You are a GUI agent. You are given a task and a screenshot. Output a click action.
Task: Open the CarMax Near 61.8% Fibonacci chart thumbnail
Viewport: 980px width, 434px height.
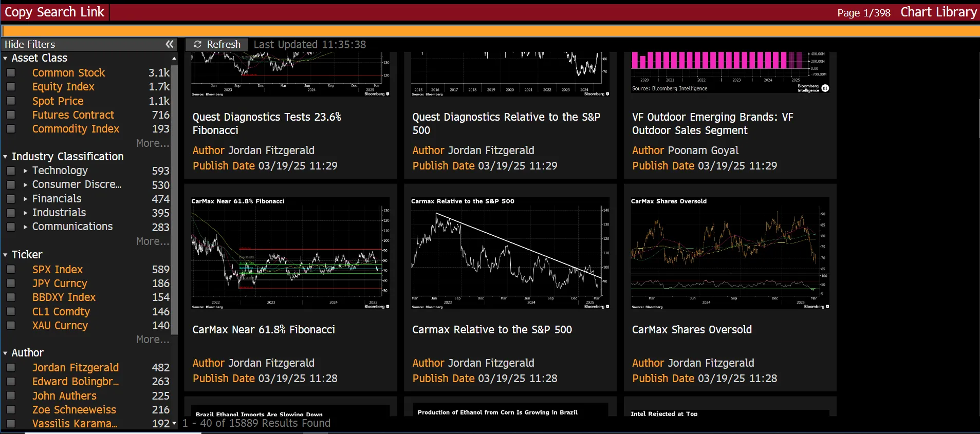(x=290, y=253)
